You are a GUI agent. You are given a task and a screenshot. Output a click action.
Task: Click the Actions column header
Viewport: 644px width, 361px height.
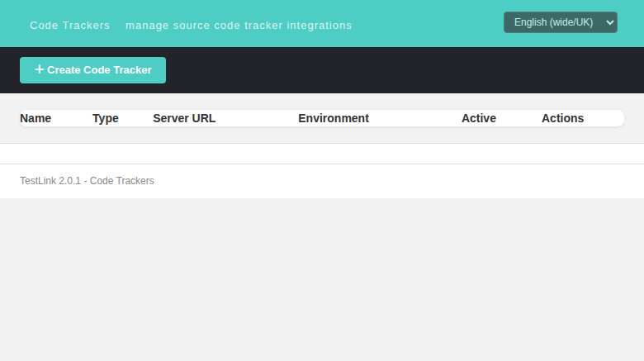562,118
